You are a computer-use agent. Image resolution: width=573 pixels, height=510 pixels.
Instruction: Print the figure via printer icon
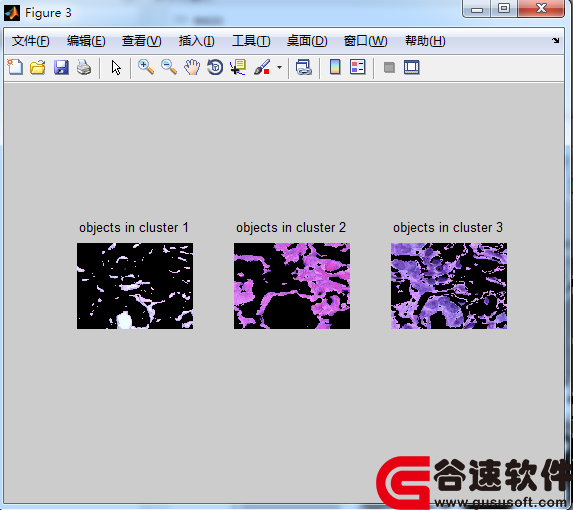pos(84,68)
